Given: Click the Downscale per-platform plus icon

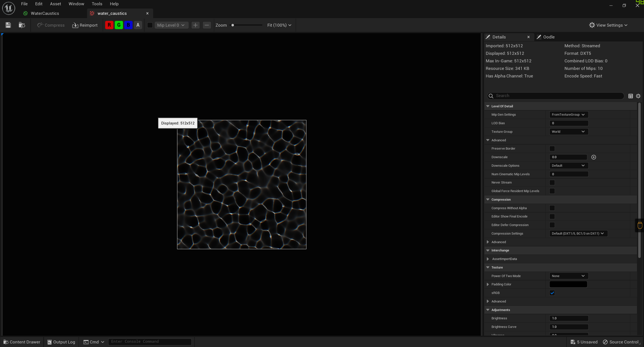Looking at the screenshot, I should point(594,157).
